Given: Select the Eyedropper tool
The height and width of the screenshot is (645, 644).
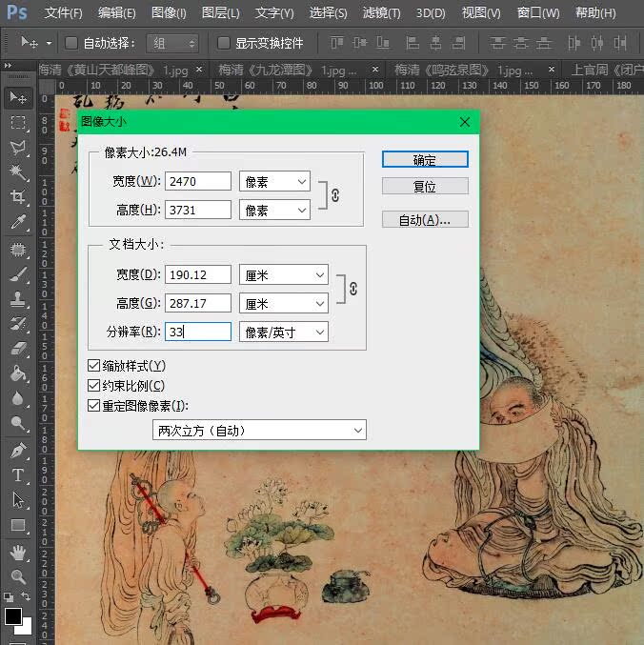Looking at the screenshot, I should [x=18, y=222].
